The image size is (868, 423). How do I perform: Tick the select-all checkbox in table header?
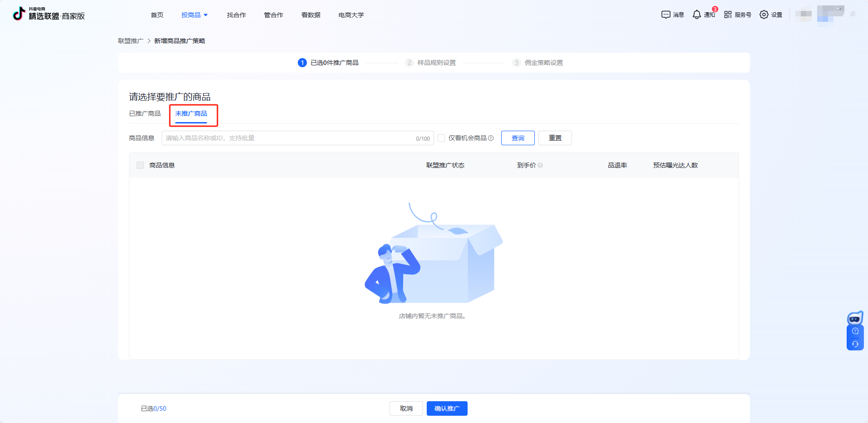pyautogui.click(x=140, y=165)
